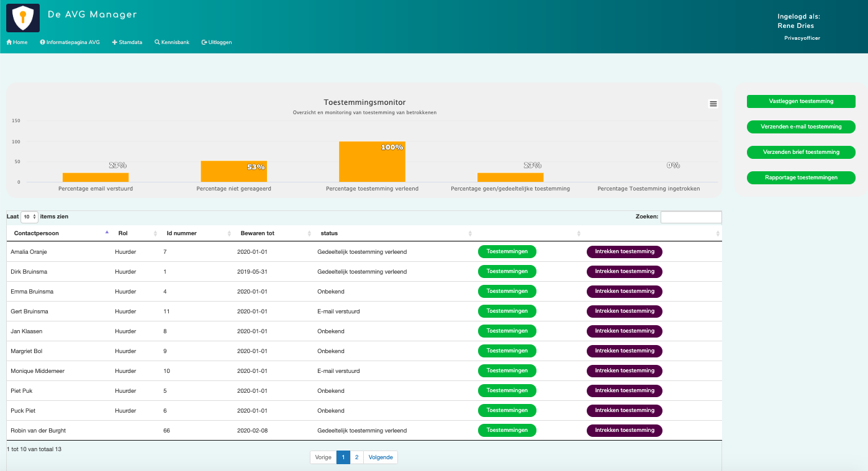Click Intrekken toestemming for Piet Puk
The width and height of the screenshot is (868, 471).
[625, 390]
